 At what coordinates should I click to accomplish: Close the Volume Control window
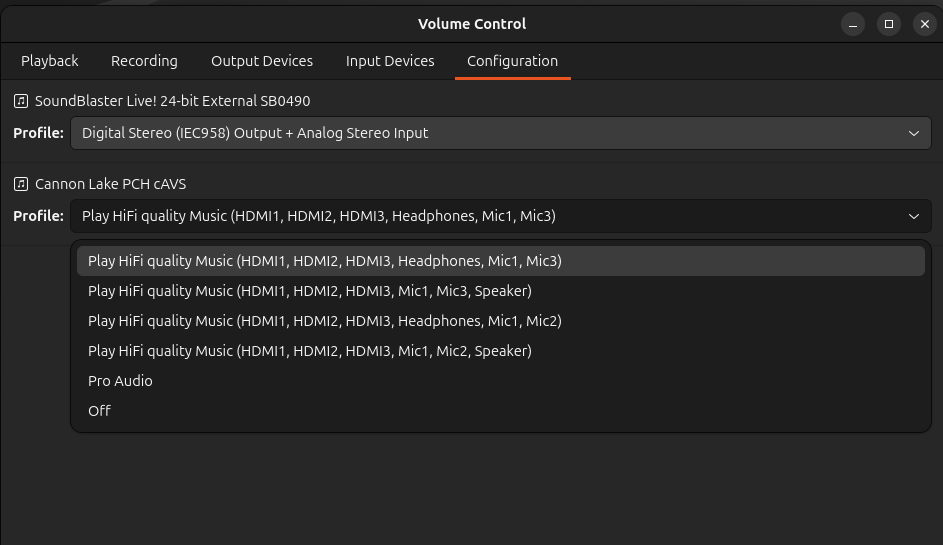click(x=924, y=24)
